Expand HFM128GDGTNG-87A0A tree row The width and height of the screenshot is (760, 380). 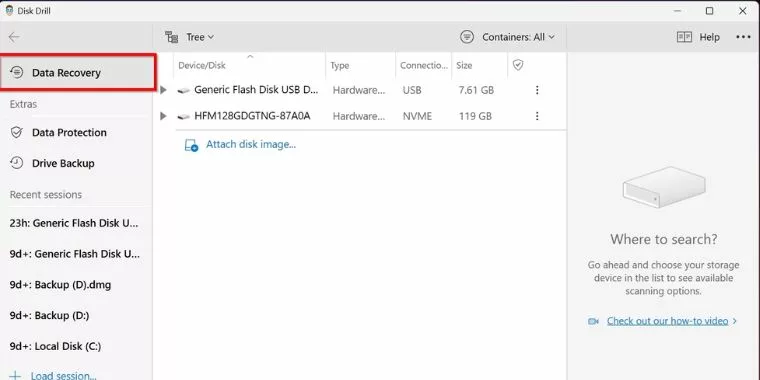pyautogui.click(x=163, y=116)
